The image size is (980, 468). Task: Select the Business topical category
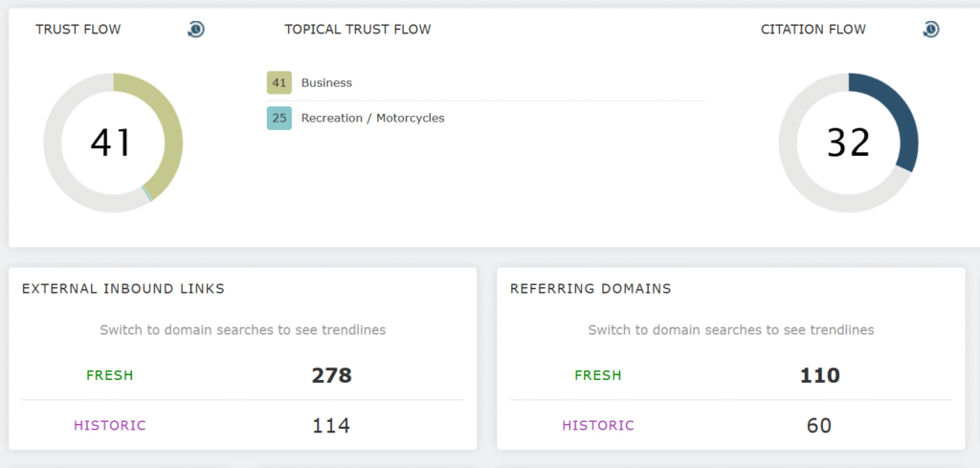[326, 83]
